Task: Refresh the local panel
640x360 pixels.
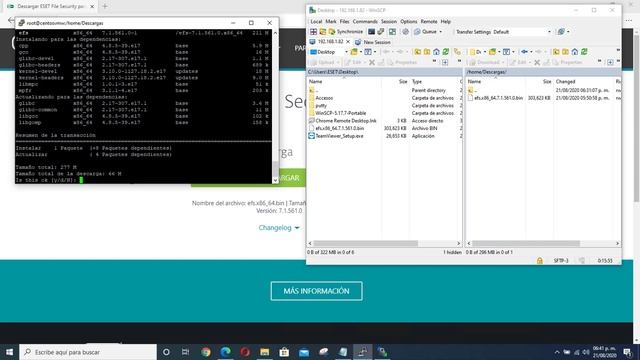Action: pyautogui.click(x=446, y=52)
